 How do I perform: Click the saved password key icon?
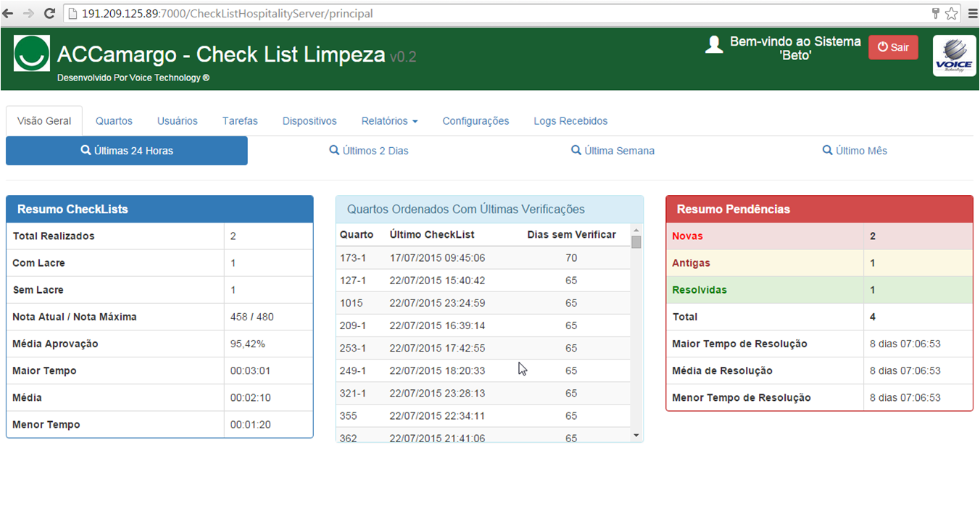coord(936,14)
